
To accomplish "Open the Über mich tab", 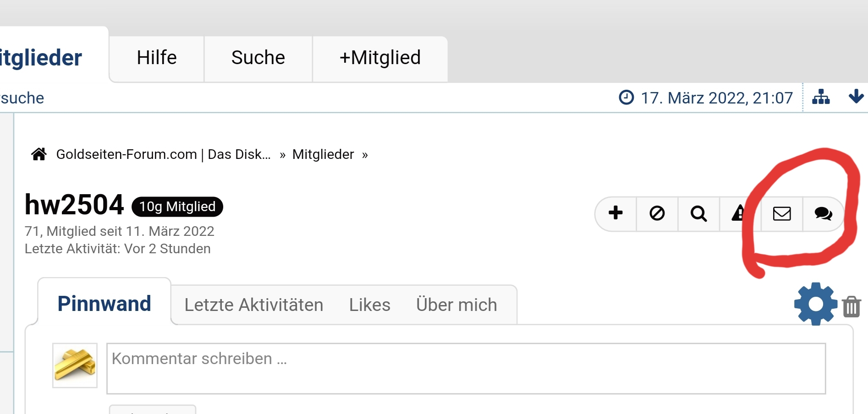I will (x=456, y=305).
